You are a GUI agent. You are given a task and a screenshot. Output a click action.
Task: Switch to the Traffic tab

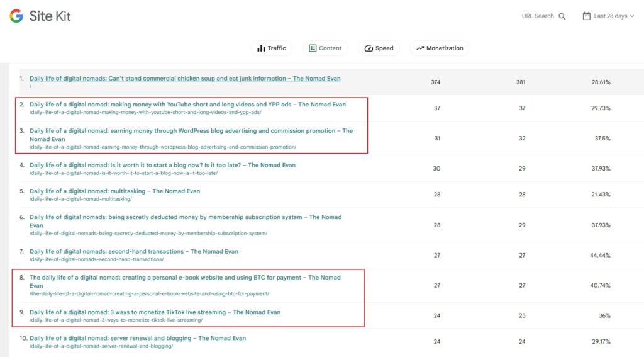coord(272,48)
